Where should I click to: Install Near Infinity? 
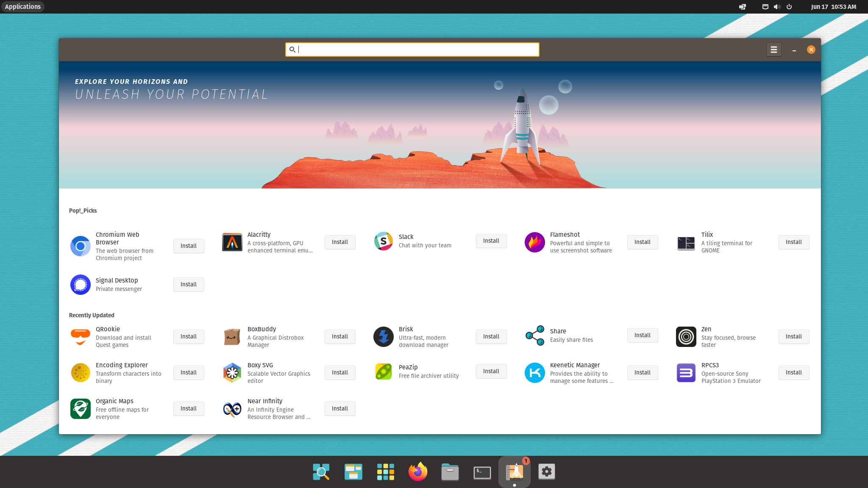click(x=340, y=409)
